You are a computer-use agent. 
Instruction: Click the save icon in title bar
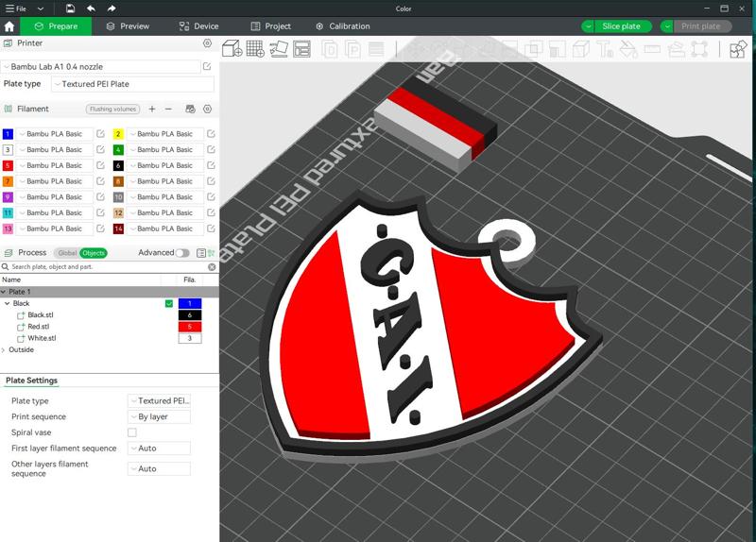pos(70,8)
